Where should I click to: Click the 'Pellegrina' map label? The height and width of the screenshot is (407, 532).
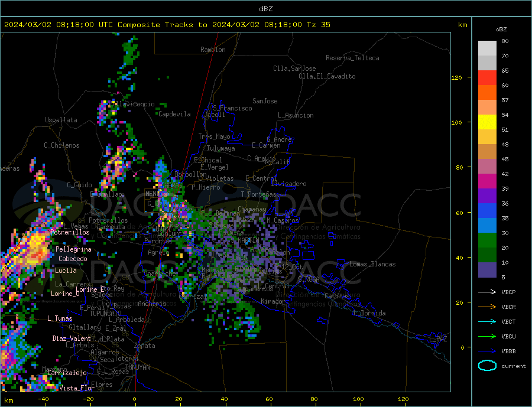pos(74,249)
